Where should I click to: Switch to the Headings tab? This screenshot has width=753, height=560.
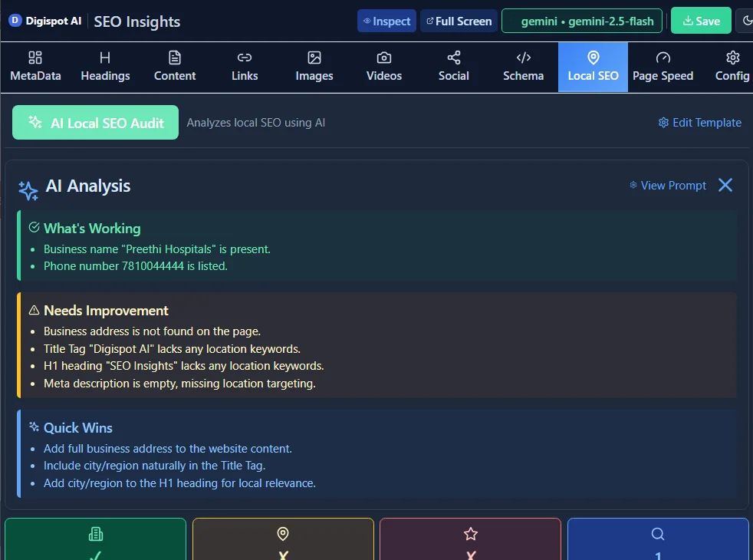105,67
